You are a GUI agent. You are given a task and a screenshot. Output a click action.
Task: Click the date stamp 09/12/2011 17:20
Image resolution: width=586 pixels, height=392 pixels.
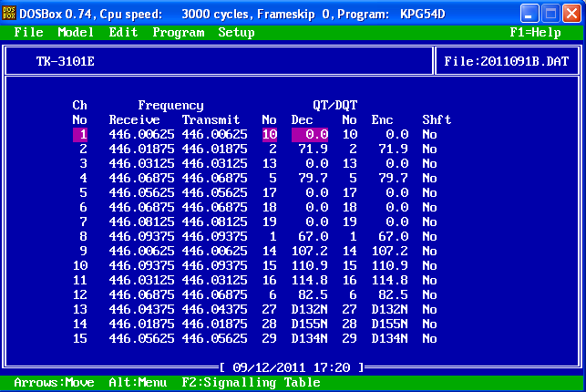point(292,367)
